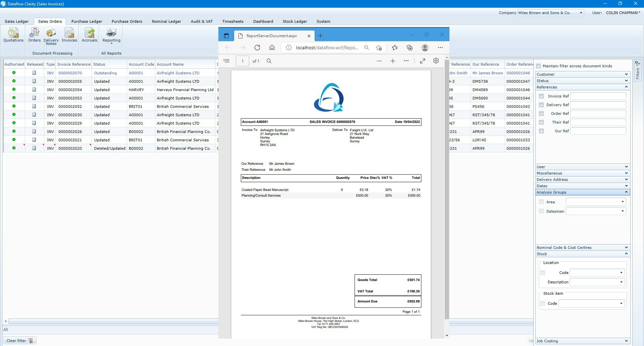
Task: Sort by the Invoice Reference column header
Action: tap(74, 64)
